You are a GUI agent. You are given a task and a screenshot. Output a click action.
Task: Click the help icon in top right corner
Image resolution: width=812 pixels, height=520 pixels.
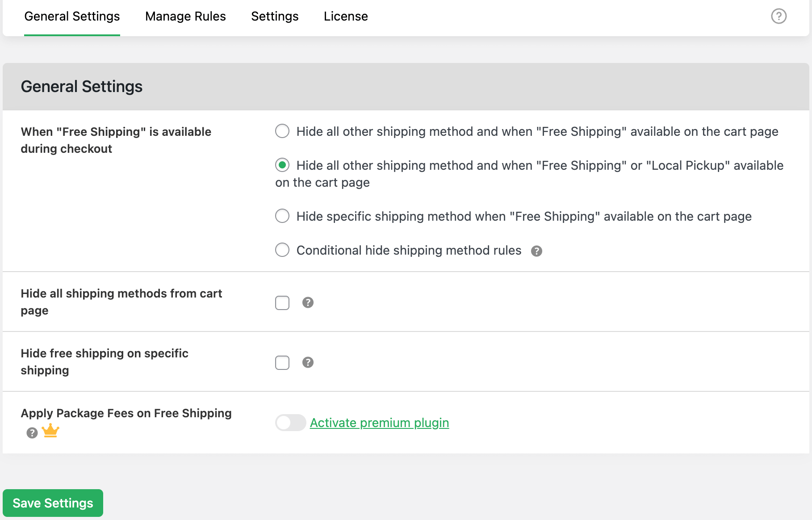tap(779, 17)
